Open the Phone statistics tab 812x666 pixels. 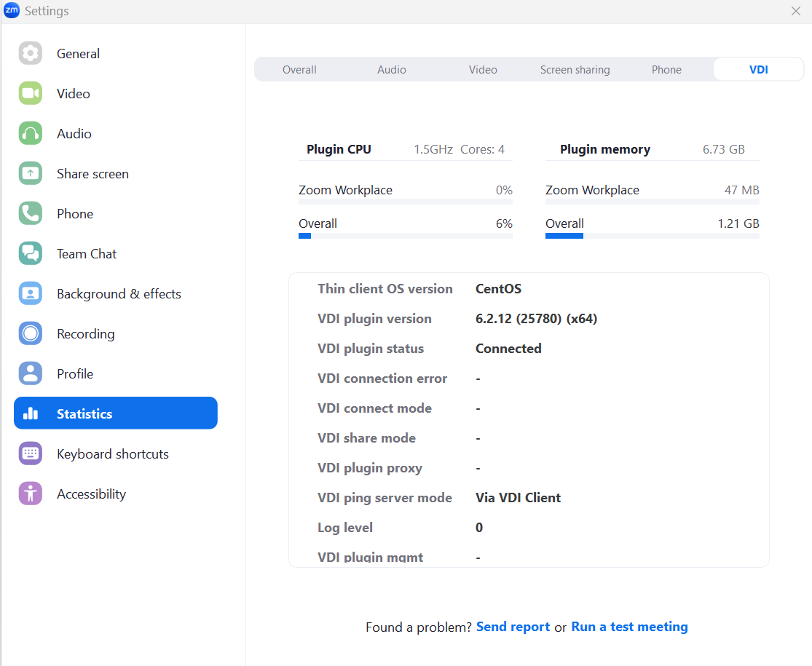tap(666, 69)
